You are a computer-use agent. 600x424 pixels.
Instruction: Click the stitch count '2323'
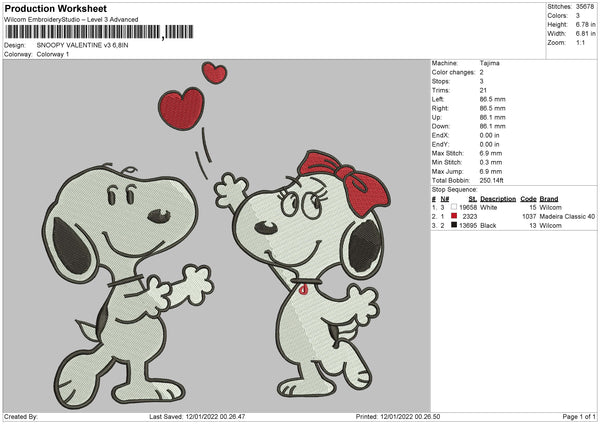[470, 217]
